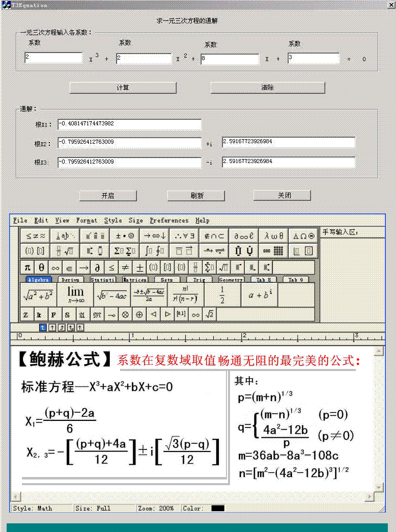The width and height of the screenshot is (396, 532).
Task: Select the highlighted first tab-stop alignment icon
Action: [42, 328]
